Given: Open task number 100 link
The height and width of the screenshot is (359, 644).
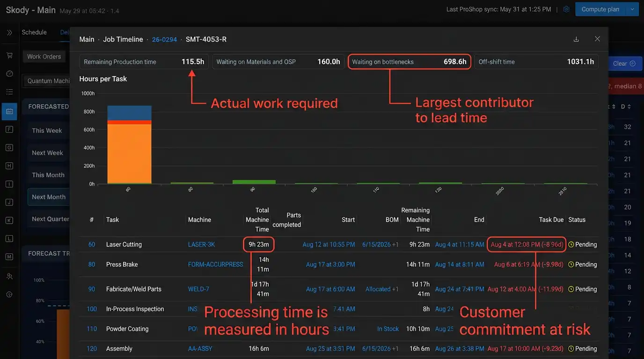Looking at the screenshot, I should [x=92, y=309].
